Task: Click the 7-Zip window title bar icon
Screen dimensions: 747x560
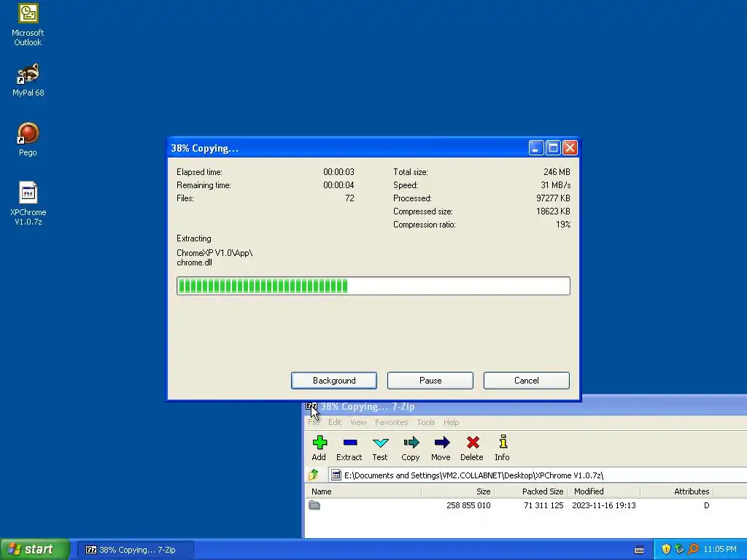Action: pyautogui.click(x=311, y=406)
